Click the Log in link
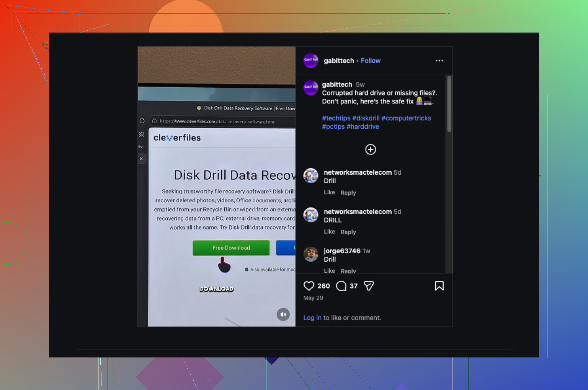 click(x=312, y=318)
